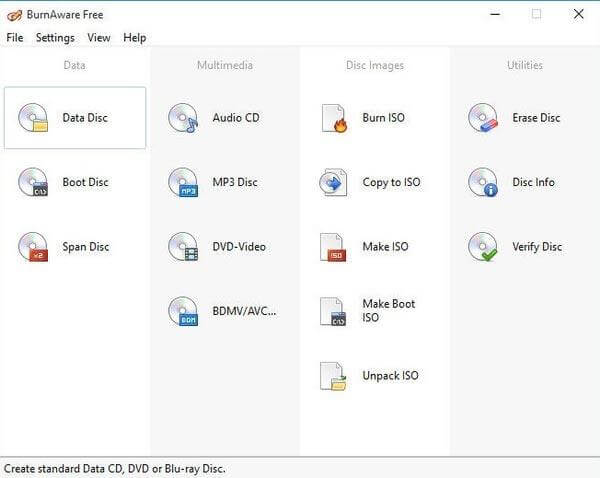Click the BDMV/AVC... label
The image size is (600, 478).
244,311
